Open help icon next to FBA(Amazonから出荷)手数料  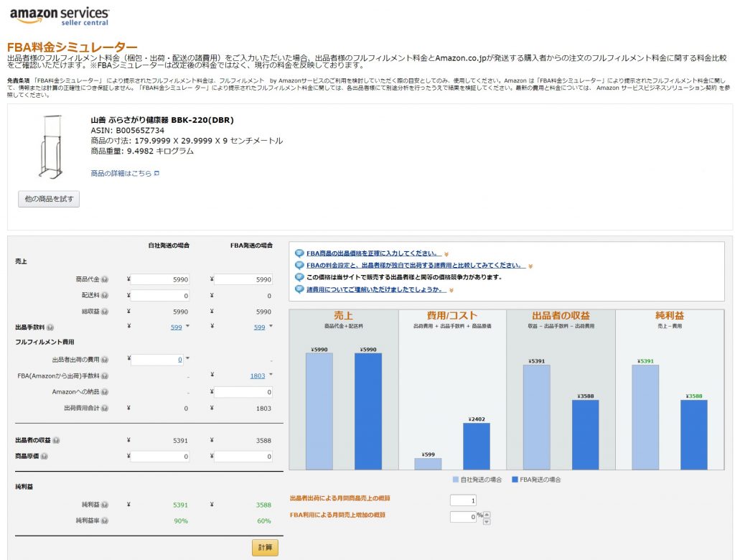[x=105, y=376]
